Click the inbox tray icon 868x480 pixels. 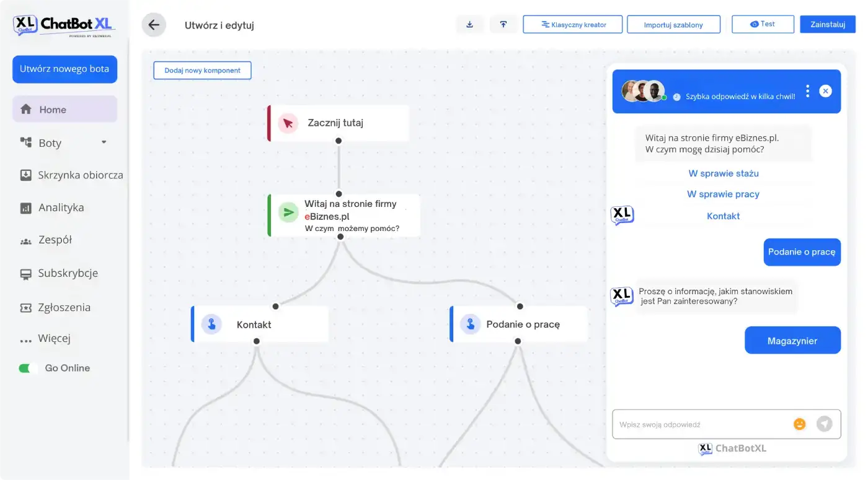26,175
